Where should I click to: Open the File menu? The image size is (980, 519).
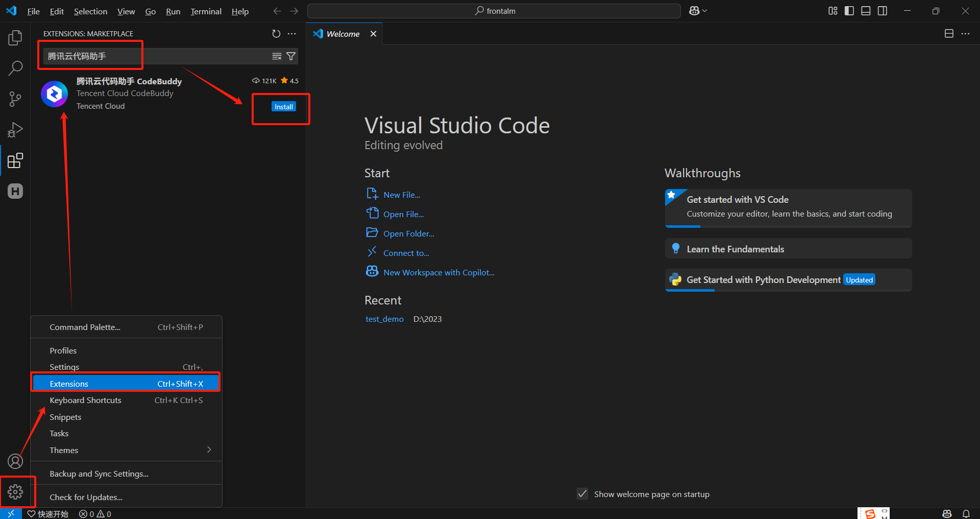click(33, 11)
